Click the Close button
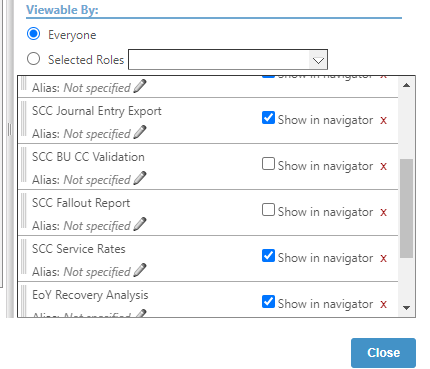Image resolution: width=430 pixels, height=369 pixels. (x=383, y=353)
